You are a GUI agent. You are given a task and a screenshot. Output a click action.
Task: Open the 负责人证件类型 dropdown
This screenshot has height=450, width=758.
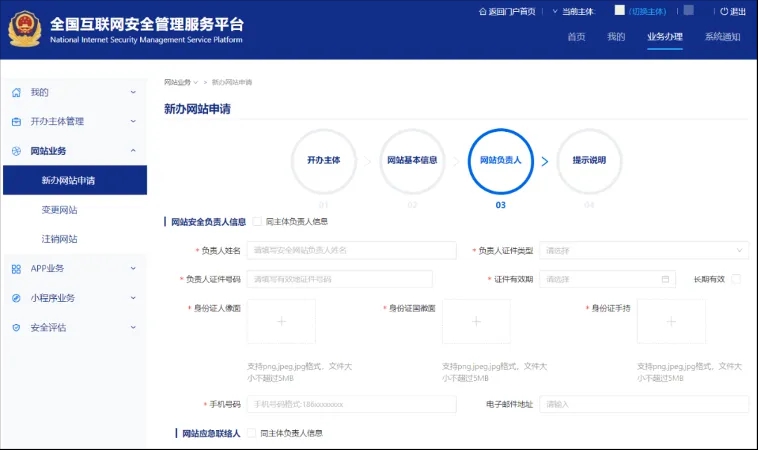[x=644, y=250]
